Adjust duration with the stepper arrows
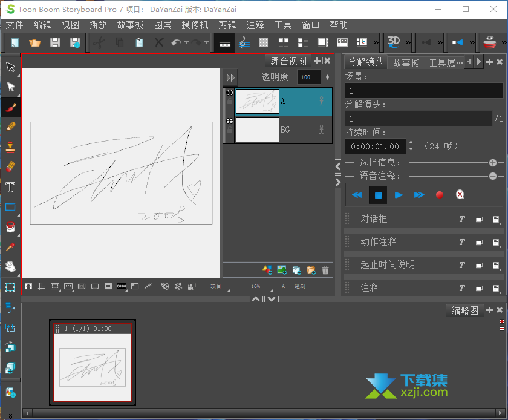The width and height of the screenshot is (508, 420). [411, 146]
